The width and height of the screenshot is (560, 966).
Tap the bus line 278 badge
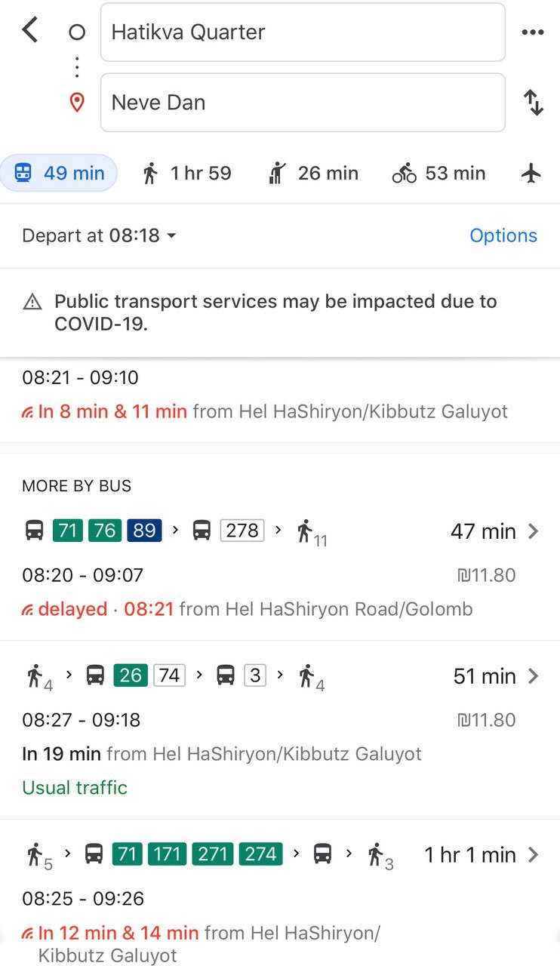(242, 531)
